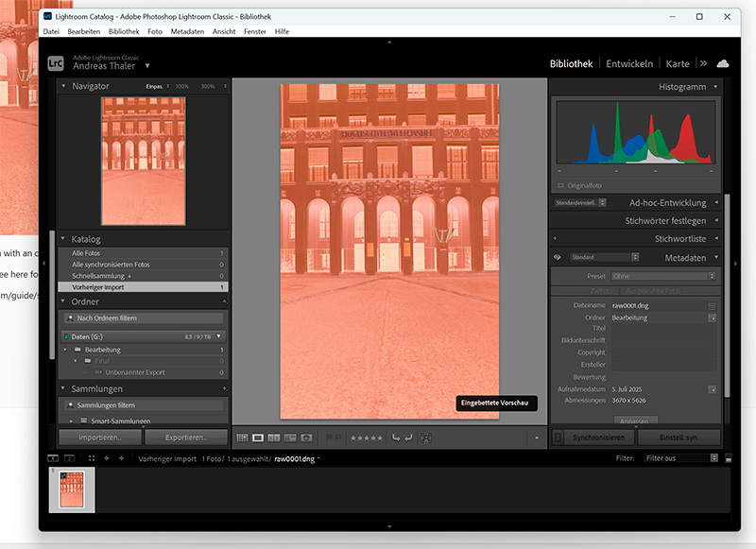Open the cloud sync status icon
Viewport: 756px width, 549px height.
(x=722, y=63)
